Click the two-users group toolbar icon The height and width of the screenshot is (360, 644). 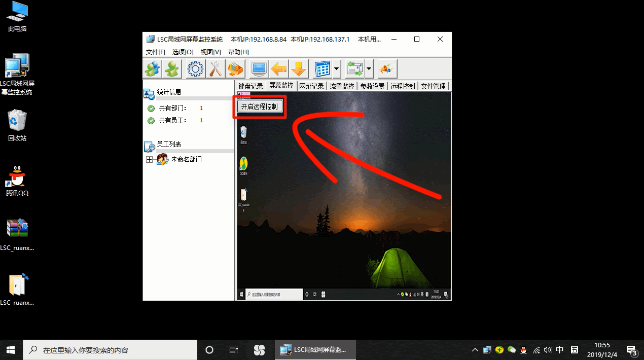click(x=152, y=68)
